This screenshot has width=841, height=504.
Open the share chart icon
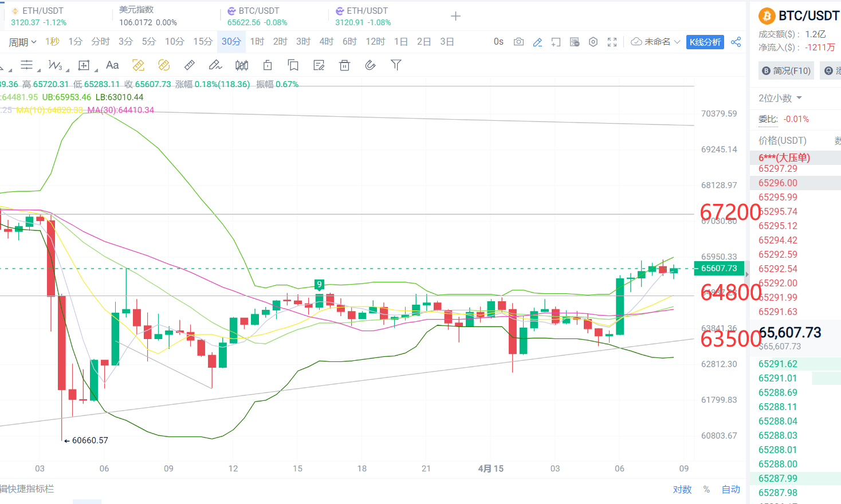[736, 41]
